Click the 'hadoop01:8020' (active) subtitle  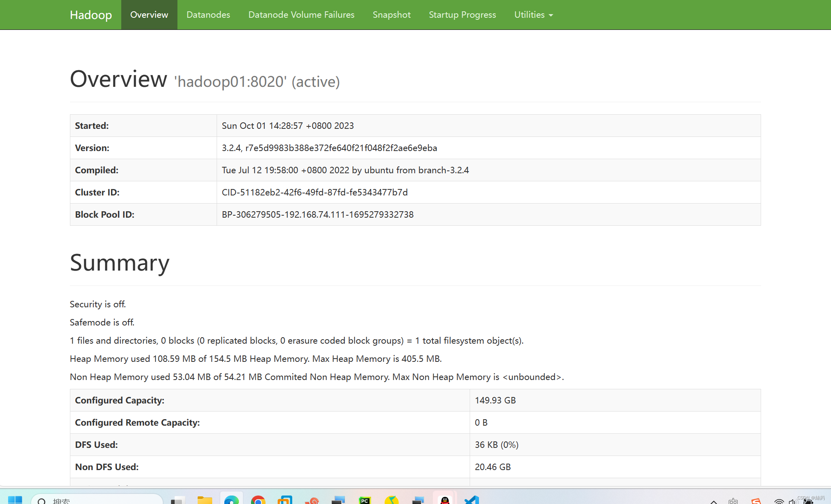click(257, 82)
